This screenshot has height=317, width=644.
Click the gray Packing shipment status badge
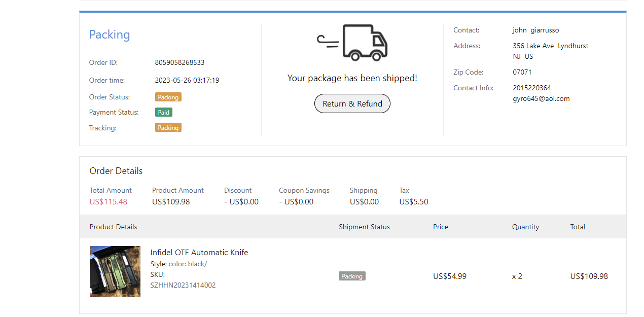(x=352, y=276)
